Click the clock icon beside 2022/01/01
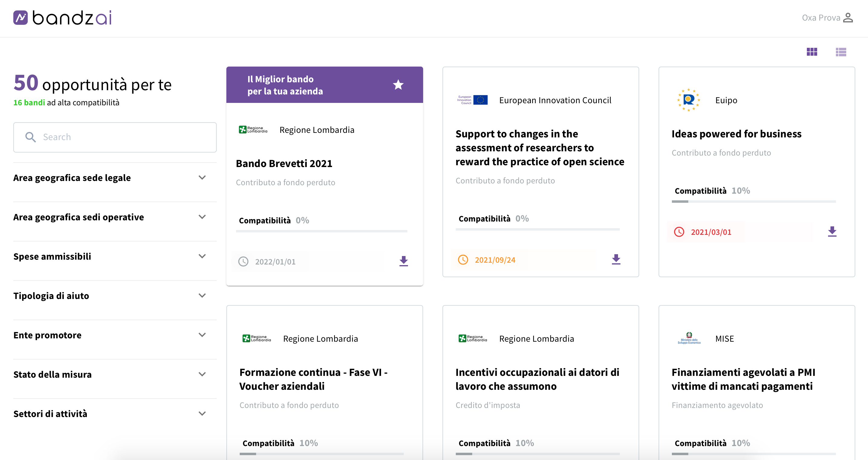The height and width of the screenshot is (460, 868). 243,261
